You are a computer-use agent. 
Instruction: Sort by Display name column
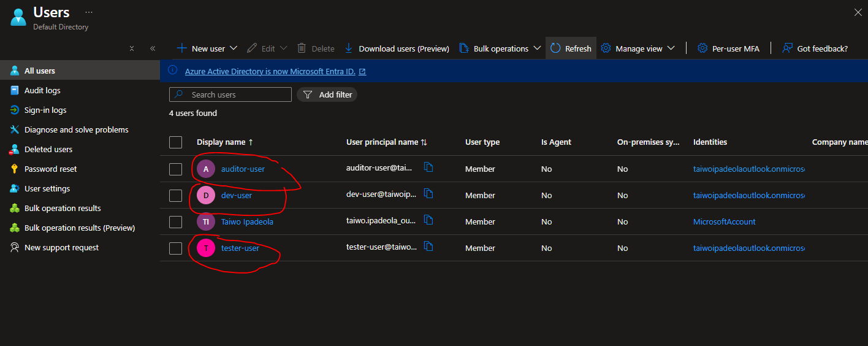pyautogui.click(x=225, y=142)
